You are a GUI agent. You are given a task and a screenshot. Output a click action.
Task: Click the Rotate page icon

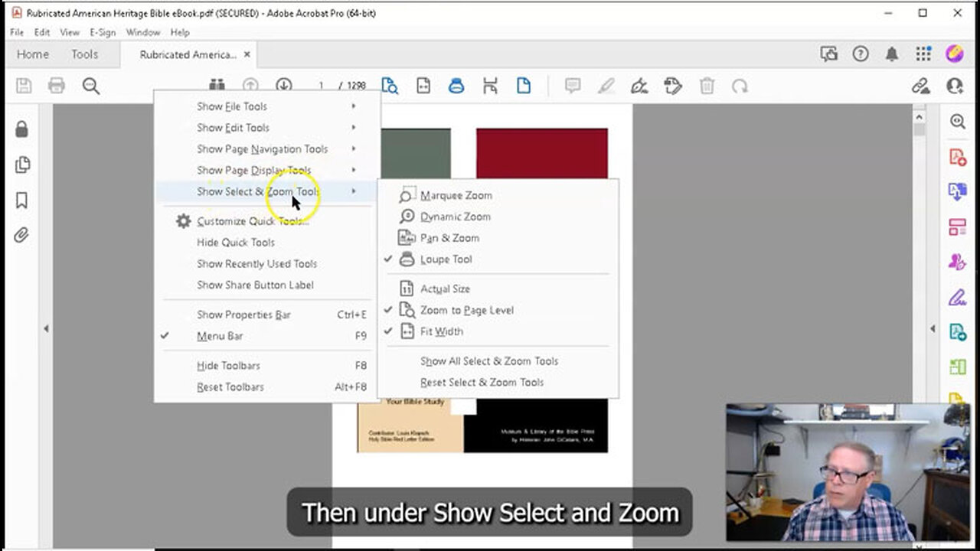tap(740, 86)
